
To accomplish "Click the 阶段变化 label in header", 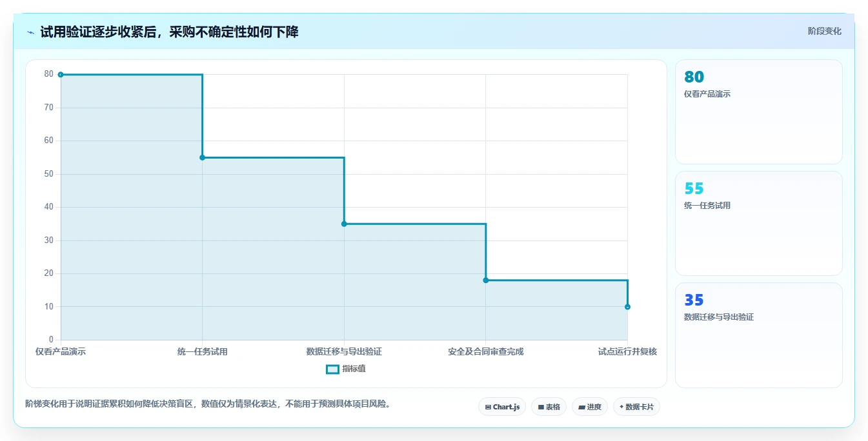I will [824, 31].
